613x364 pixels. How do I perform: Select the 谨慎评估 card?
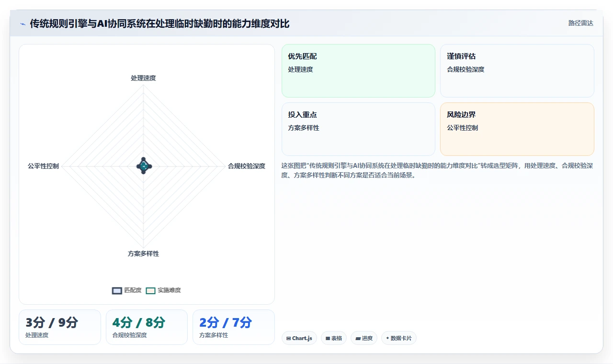click(517, 71)
